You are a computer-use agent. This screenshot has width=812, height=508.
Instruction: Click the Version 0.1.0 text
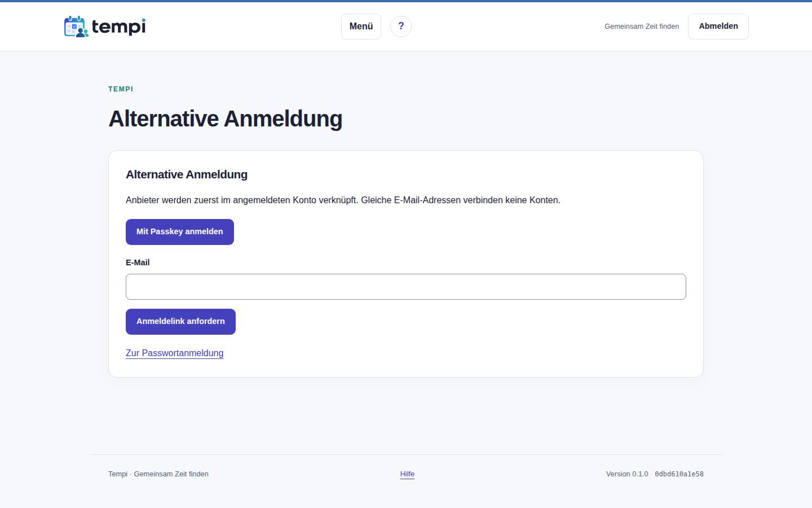pos(627,474)
